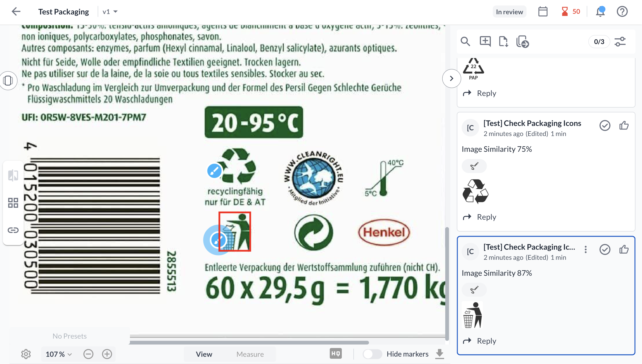Switch to the Measure tab
Viewport: 642px width, 364px height.
(x=250, y=354)
